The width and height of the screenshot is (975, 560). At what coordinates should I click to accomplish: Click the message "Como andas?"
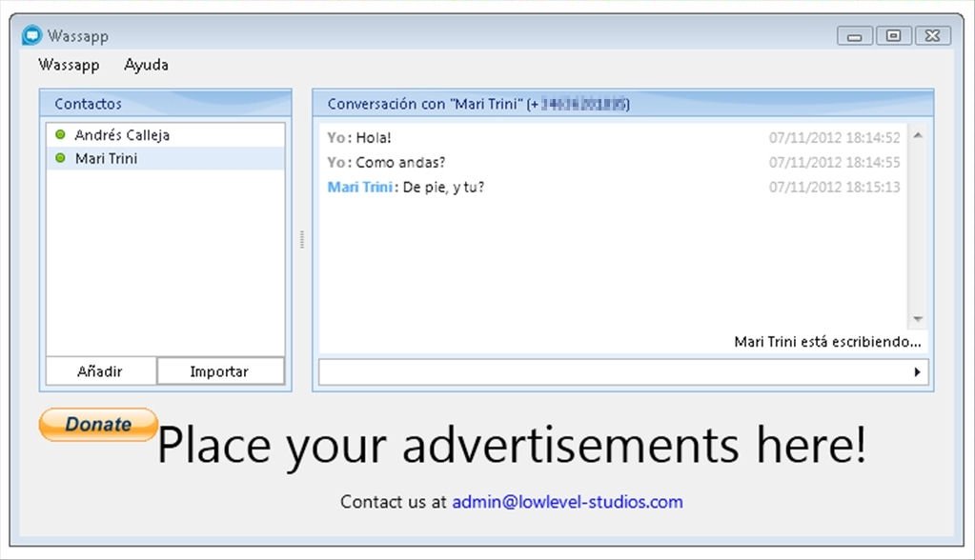(400, 163)
